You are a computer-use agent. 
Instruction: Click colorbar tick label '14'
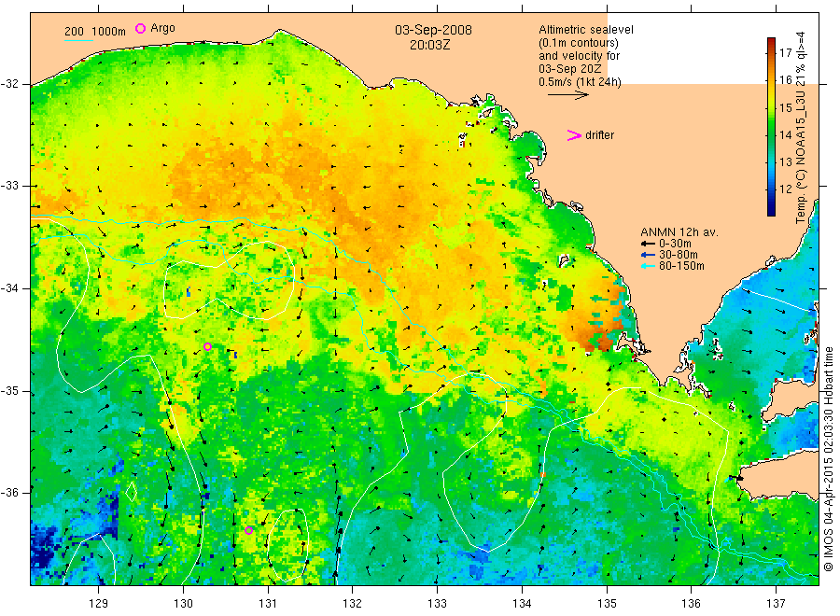(785, 135)
